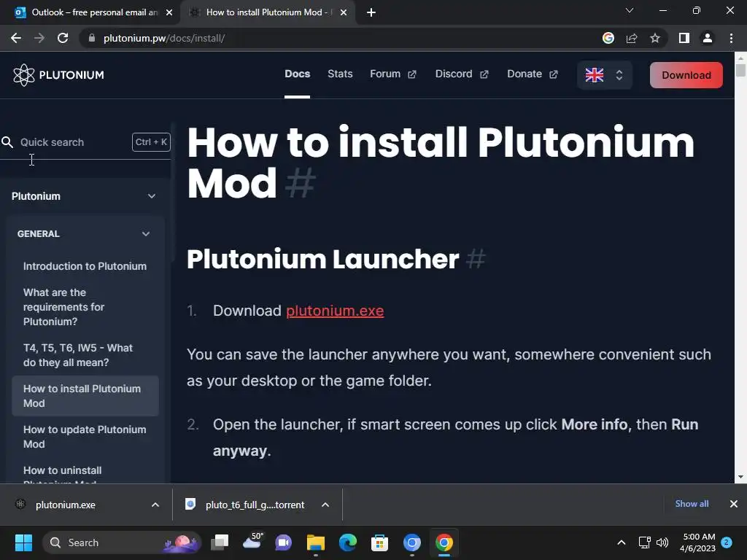The height and width of the screenshot is (560, 747).
Task: Open How to update Plutonium Mod
Action: tap(85, 437)
